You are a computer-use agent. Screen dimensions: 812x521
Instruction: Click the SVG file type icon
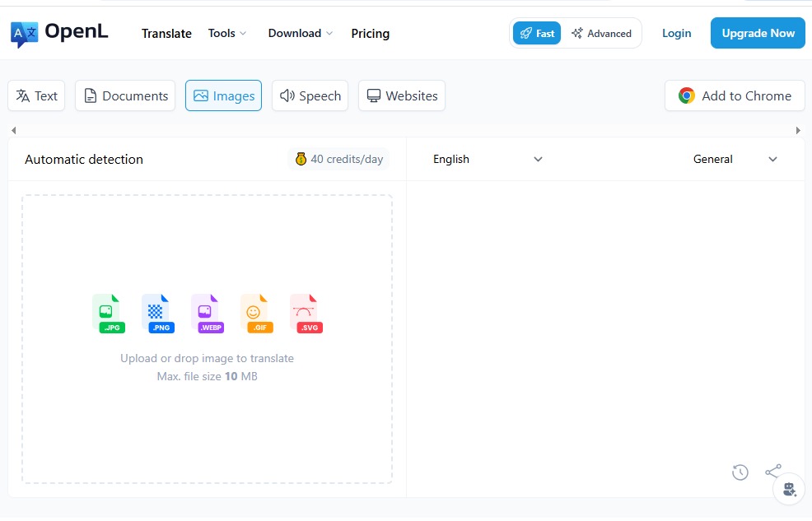click(x=305, y=313)
